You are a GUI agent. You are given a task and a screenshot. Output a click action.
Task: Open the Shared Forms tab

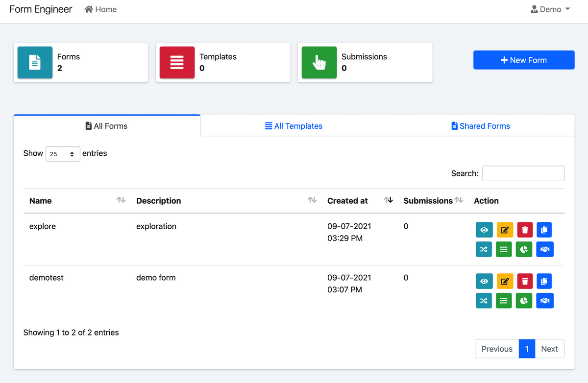pyautogui.click(x=480, y=126)
